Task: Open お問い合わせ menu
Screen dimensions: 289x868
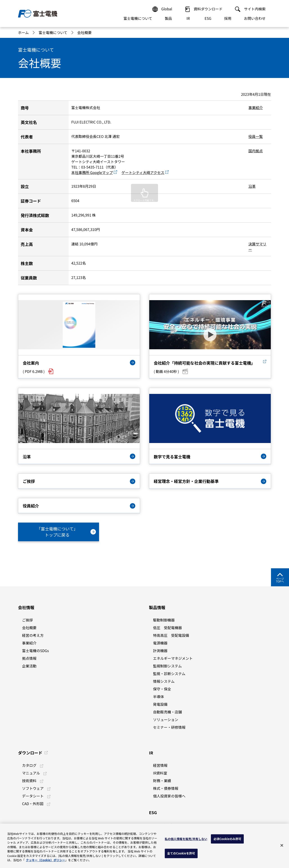Action: 255,18
